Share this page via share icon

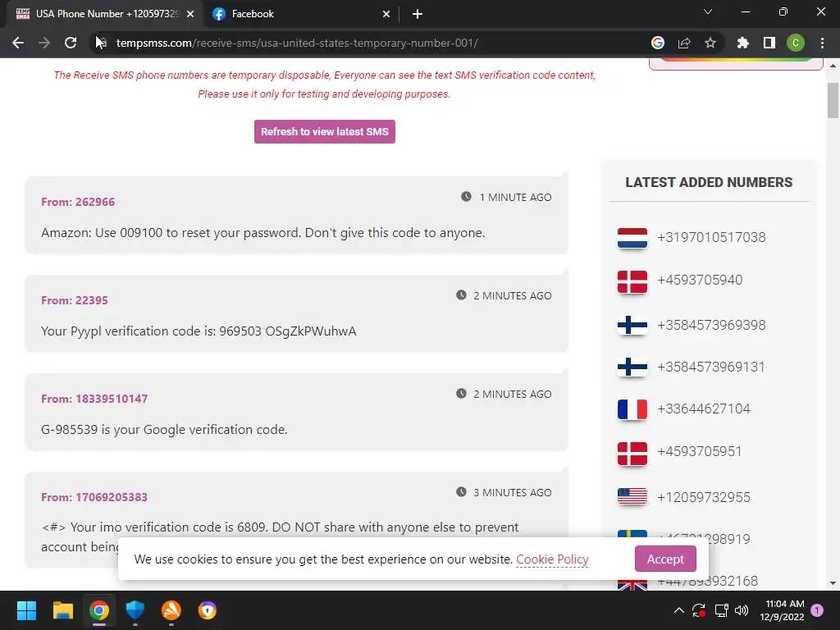pyautogui.click(x=684, y=43)
